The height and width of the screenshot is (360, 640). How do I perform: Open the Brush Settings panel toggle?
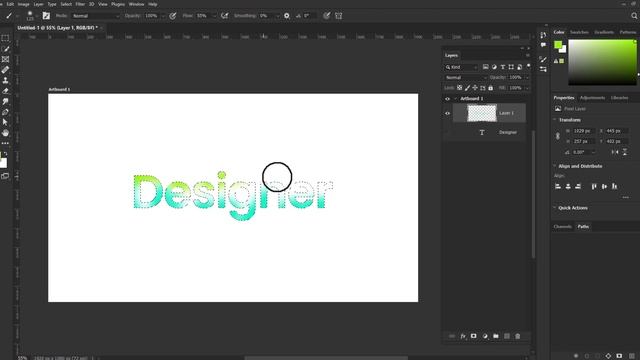point(46,16)
